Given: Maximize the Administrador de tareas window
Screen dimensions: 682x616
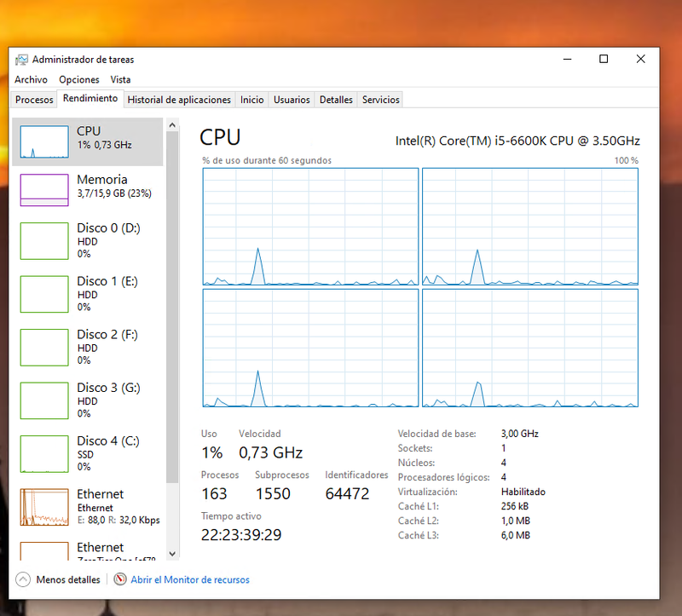Looking at the screenshot, I should coord(604,59).
